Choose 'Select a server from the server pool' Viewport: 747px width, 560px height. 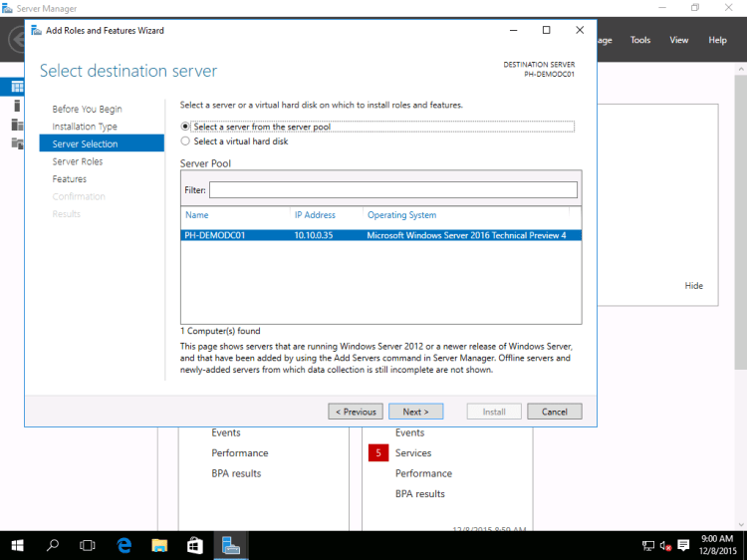(185, 127)
